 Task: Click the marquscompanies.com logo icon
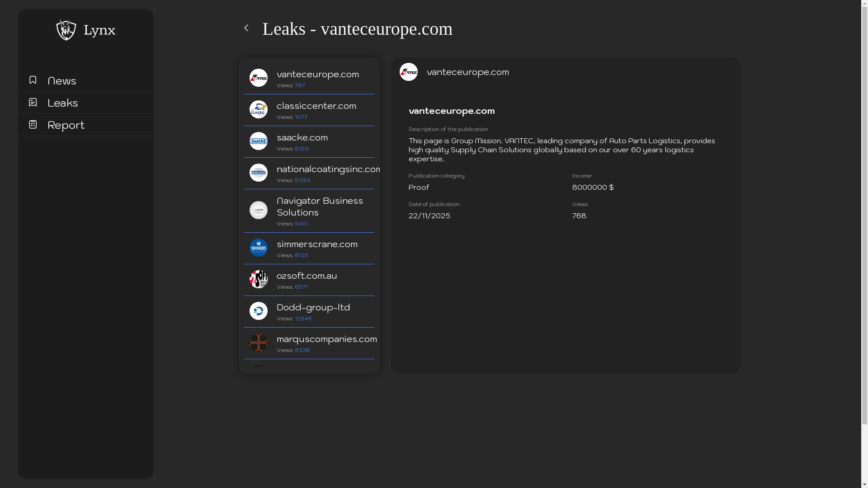(258, 343)
